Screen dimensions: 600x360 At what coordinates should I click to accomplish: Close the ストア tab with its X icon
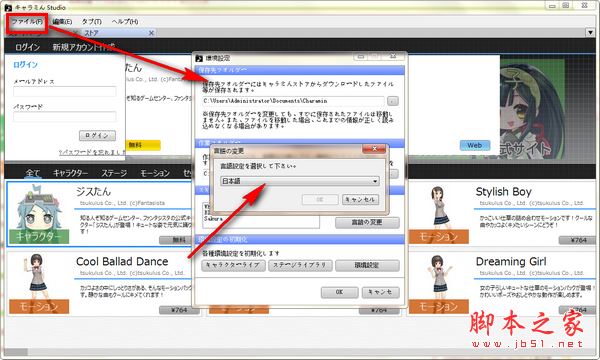[151, 33]
